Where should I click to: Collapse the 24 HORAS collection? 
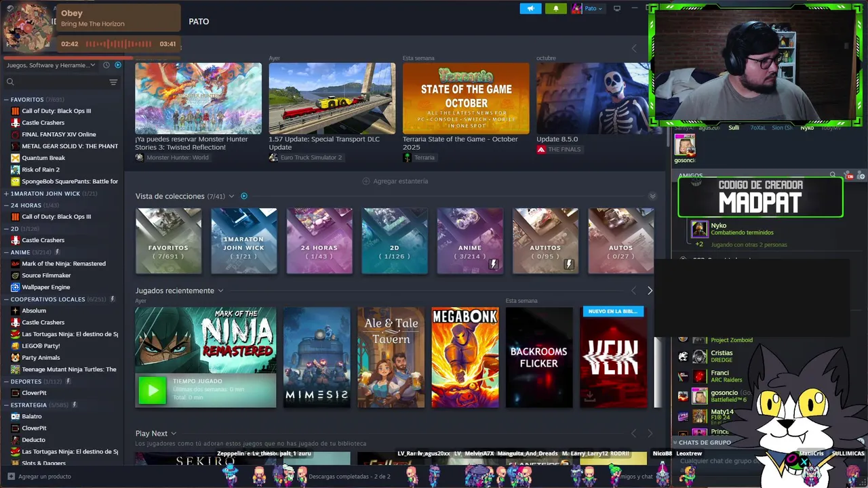(x=6, y=205)
